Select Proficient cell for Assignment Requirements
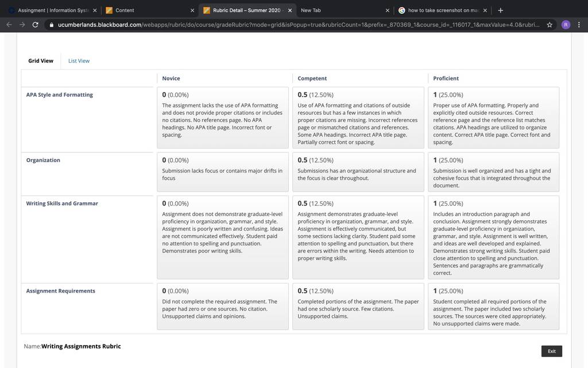 493,306
